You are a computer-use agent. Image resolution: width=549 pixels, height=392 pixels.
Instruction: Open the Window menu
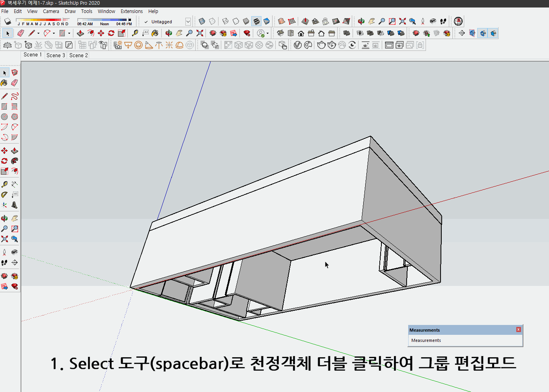click(106, 11)
